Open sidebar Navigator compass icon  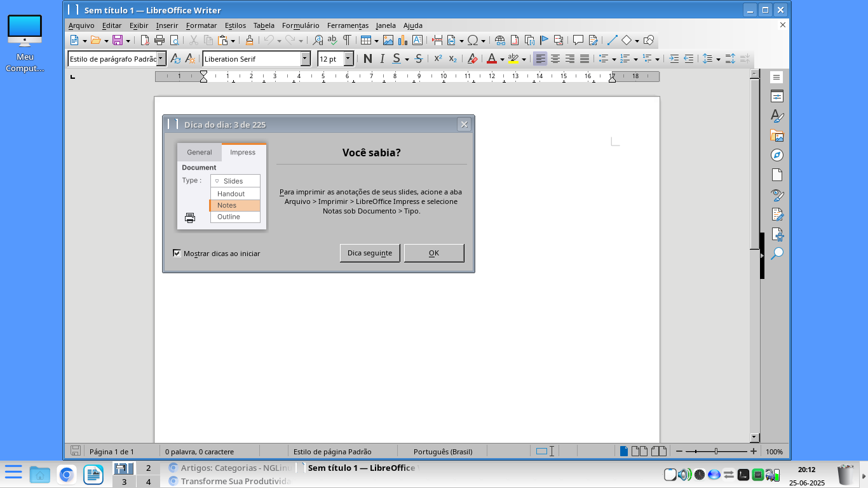click(x=777, y=155)
